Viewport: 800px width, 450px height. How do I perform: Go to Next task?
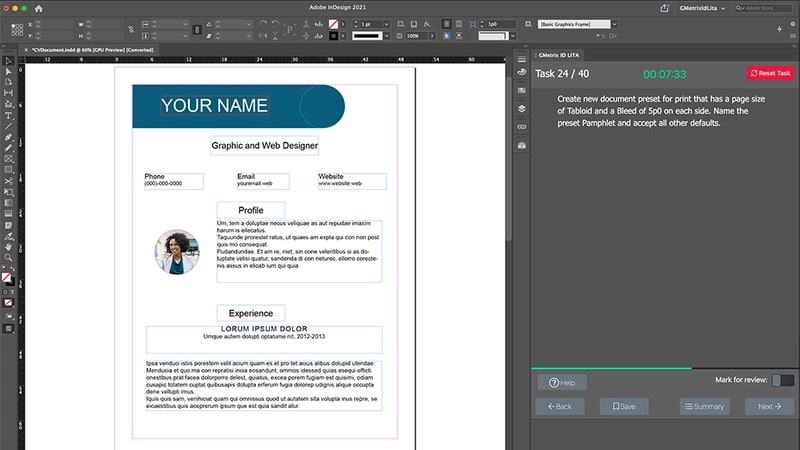tap(769, 407)
